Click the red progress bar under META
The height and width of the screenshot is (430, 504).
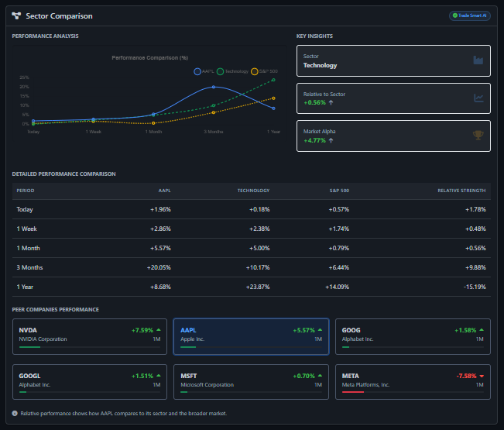pos(352,391)
